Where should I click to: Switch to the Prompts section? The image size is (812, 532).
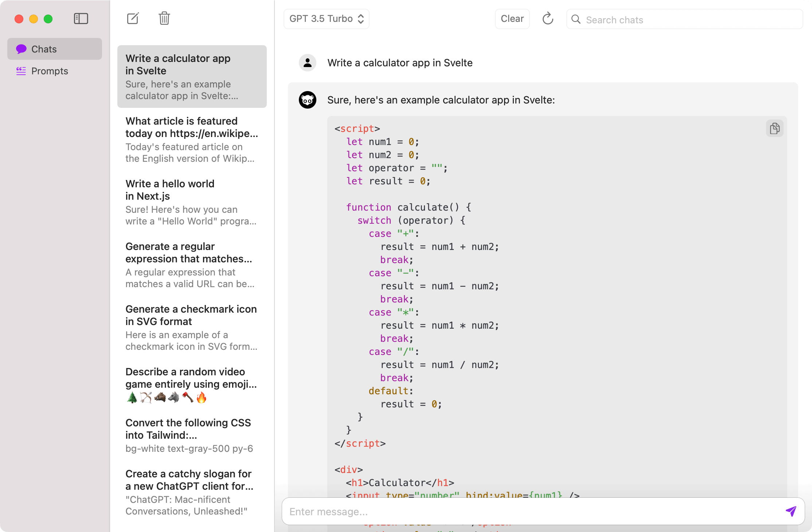(50, 71)
